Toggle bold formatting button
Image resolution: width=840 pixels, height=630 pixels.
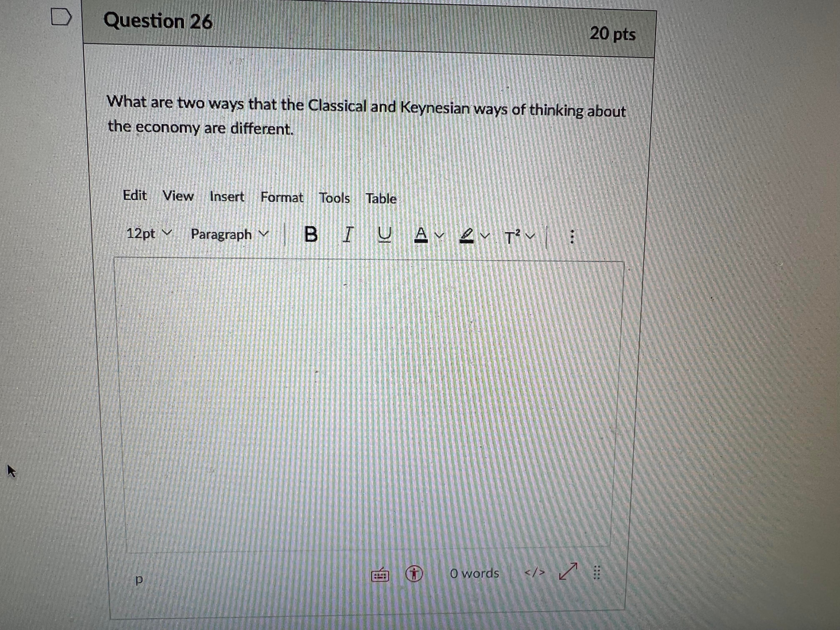311,234
